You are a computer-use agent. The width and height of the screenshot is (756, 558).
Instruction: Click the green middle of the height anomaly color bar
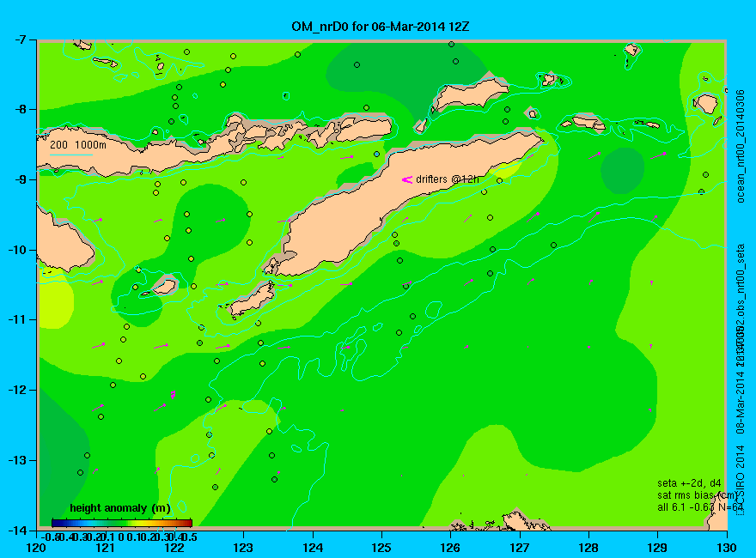click(122, 523)
